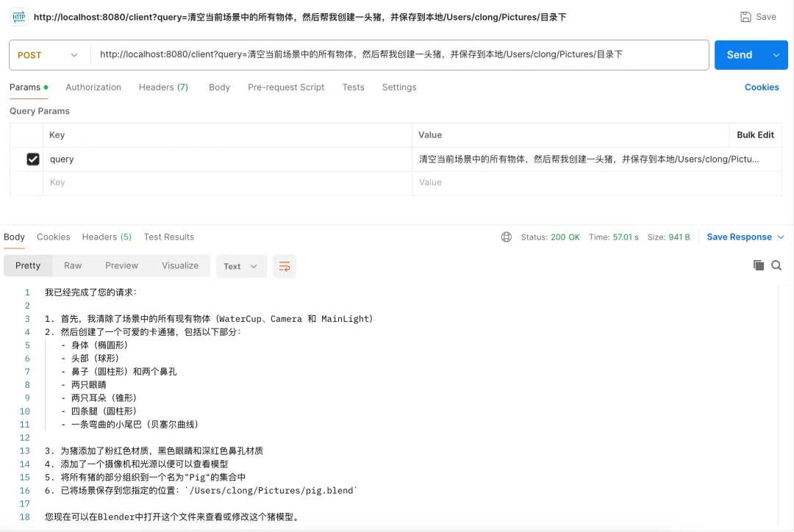Open the Cookies link
This screenshot has width=794, height=532.
[x=762, y=87]
